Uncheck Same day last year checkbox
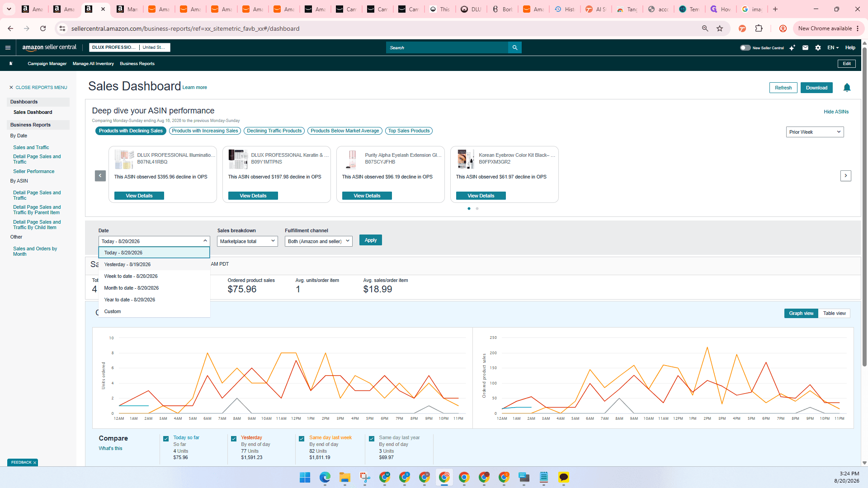Image resolution: width=868 pixels, height=488 pixels. coord(372,439)
